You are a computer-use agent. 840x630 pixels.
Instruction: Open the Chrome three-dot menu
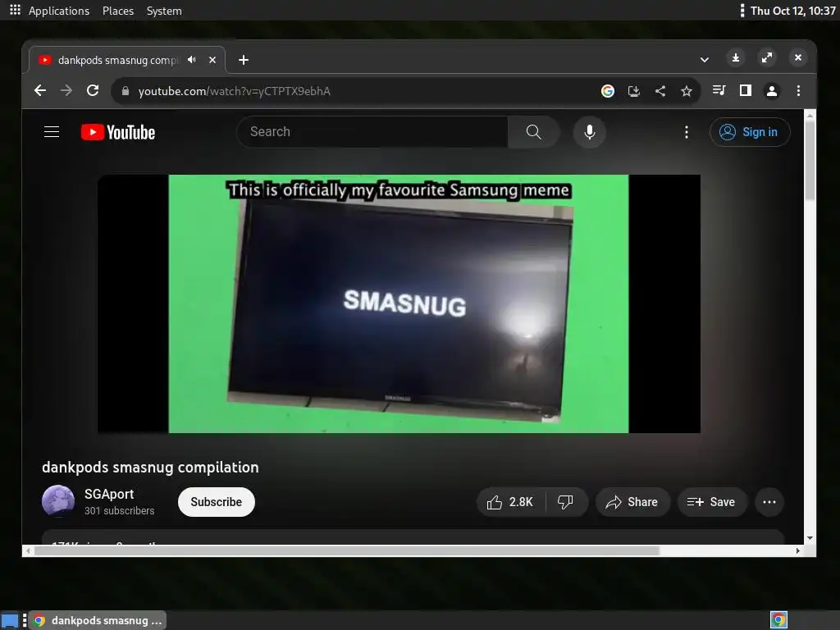tap(798, 90)
